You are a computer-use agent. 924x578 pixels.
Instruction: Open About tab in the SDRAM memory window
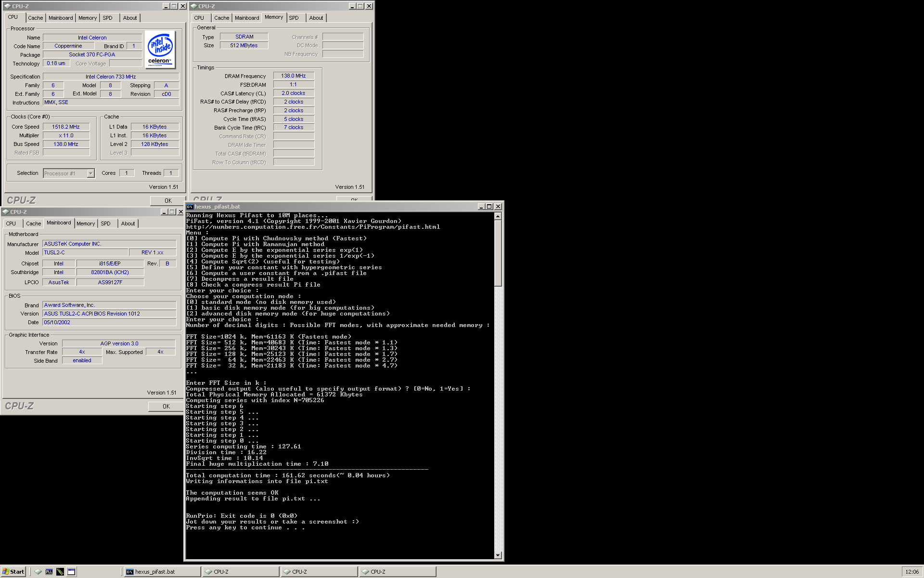316,18
